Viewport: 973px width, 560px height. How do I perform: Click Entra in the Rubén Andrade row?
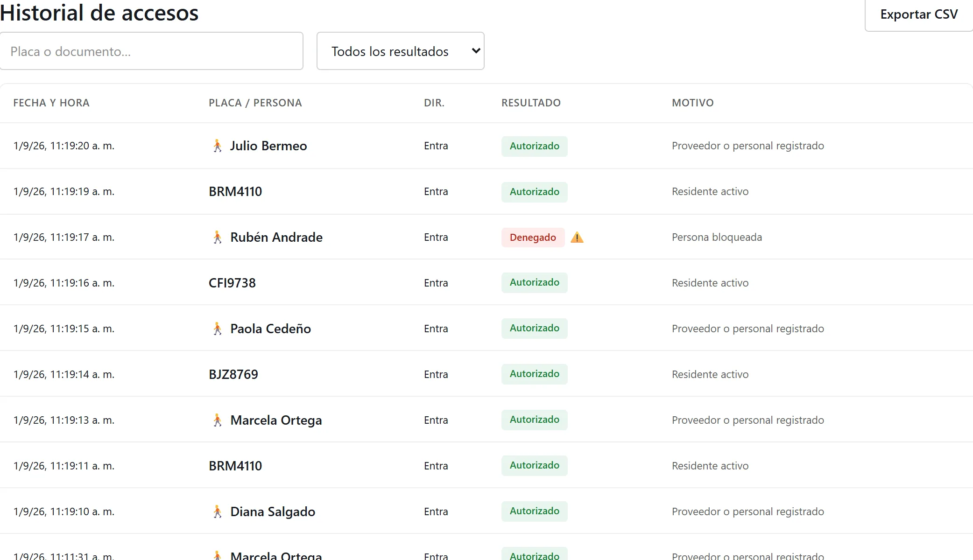pyautogui.click(x=436, y=238)
